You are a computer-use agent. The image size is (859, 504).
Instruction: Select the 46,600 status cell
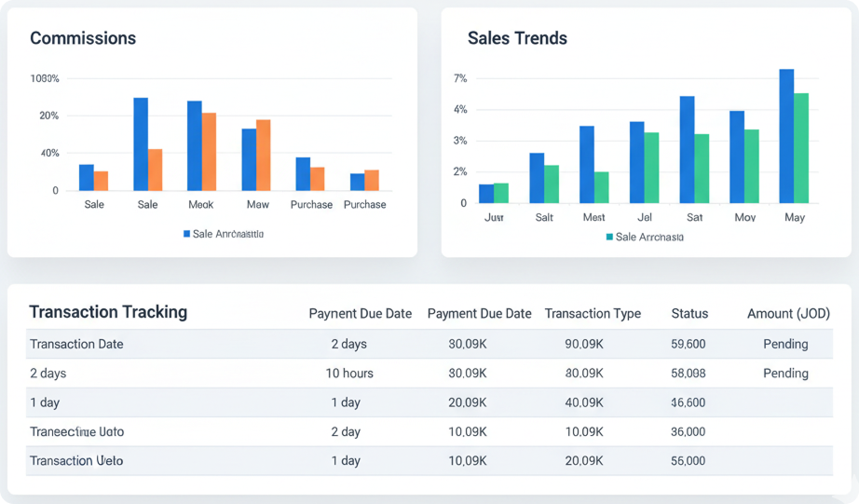coord(689,402)
